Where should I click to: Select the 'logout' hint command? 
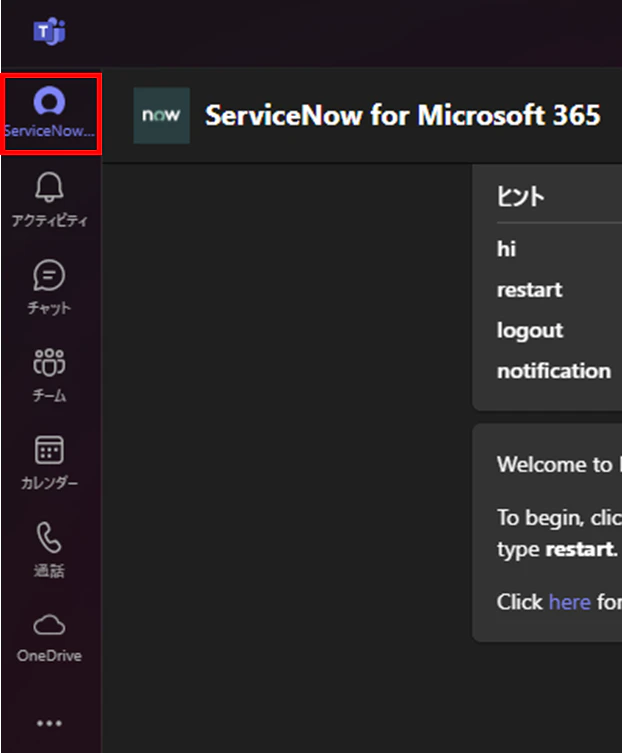[530, 330]
